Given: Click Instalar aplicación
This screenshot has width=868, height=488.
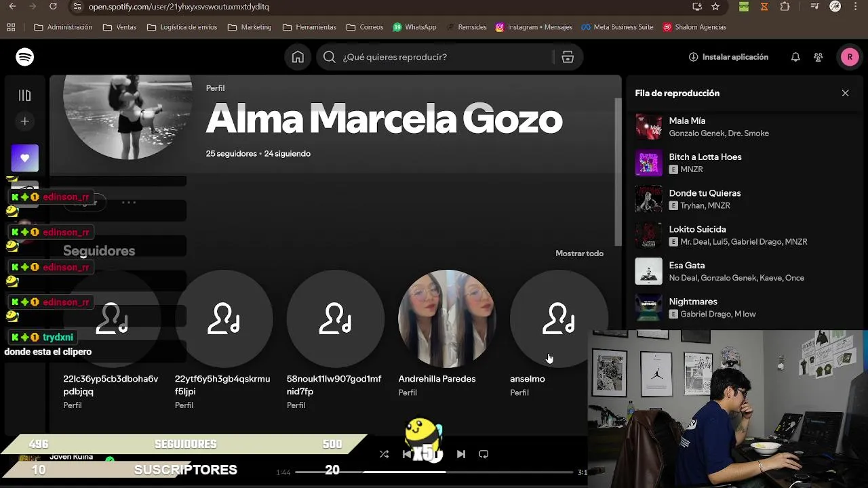Looking at the screenshot, I should pos(728,57).
